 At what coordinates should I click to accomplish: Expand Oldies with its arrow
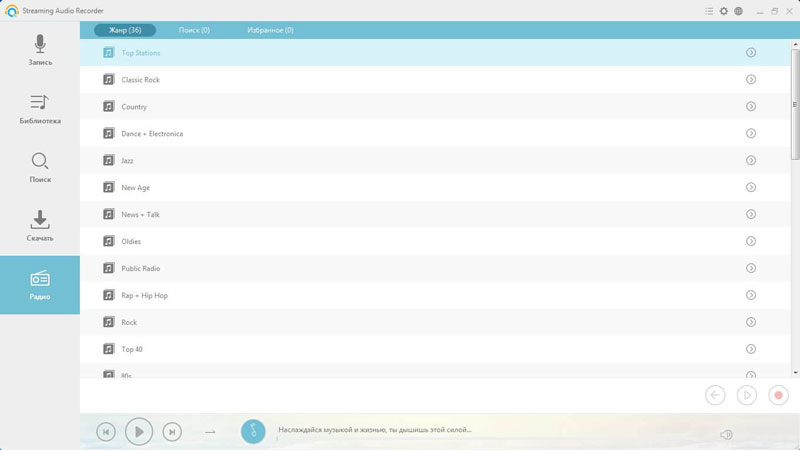(751, 241)
